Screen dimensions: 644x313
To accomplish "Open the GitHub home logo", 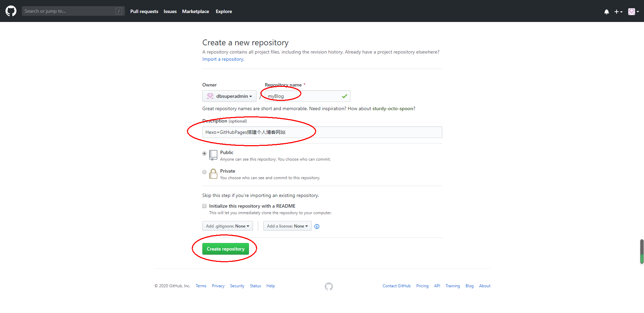I will pyautogui.click(x=11, y=11).
